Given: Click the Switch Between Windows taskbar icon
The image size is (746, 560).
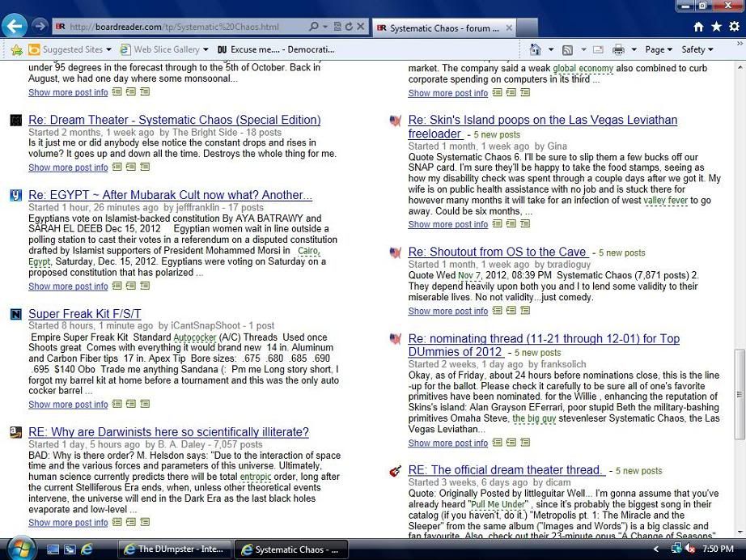Looking at the screenshot, I should tap(70, 549).
